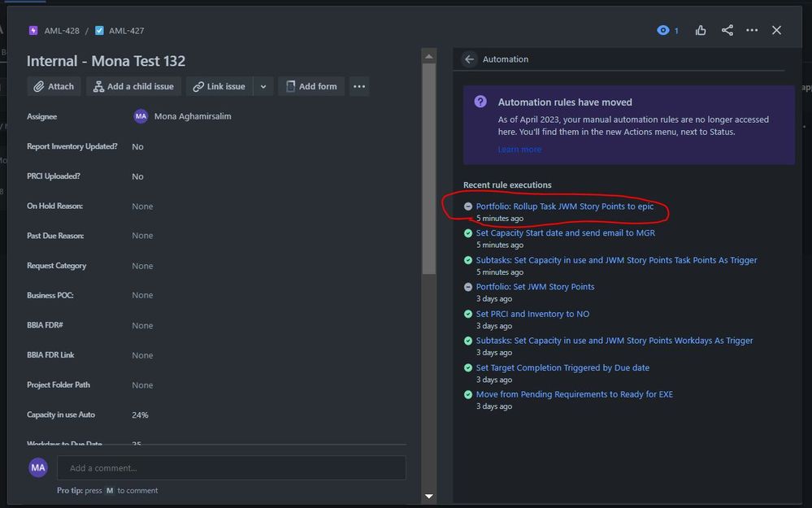Open the AML-427 breadcrumb link
812x508 pixels.
[x=126, y=31]
